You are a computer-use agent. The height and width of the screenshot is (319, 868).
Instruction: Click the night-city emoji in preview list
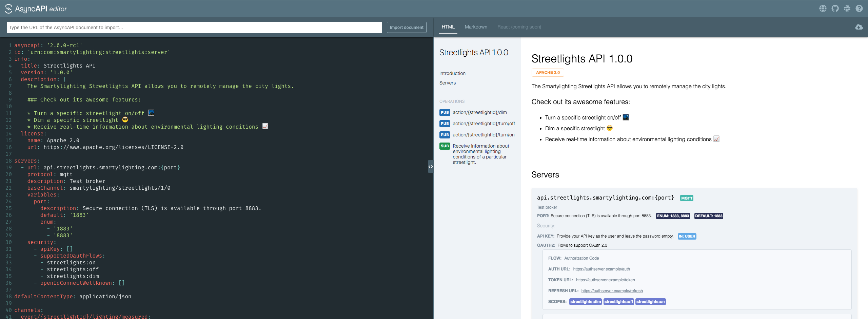pos(626,117)
